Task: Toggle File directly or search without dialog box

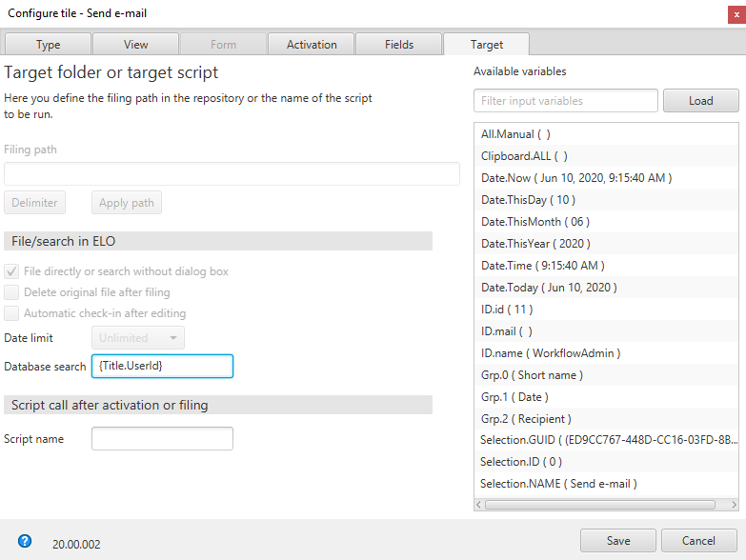Action: pos(12,271)
